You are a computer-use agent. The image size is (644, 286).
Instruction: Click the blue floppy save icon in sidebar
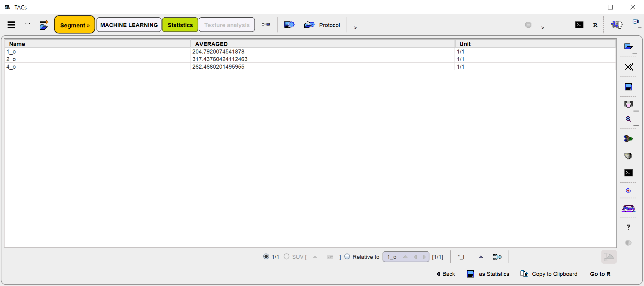629,87
